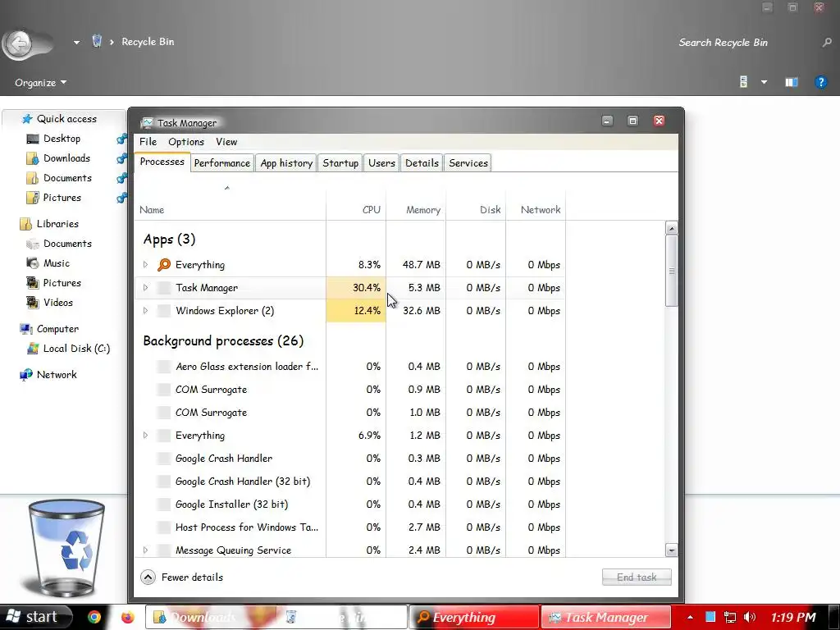840x630 pixels.
Task: Open the File menu in Task Manager
Action: [148, 142]
